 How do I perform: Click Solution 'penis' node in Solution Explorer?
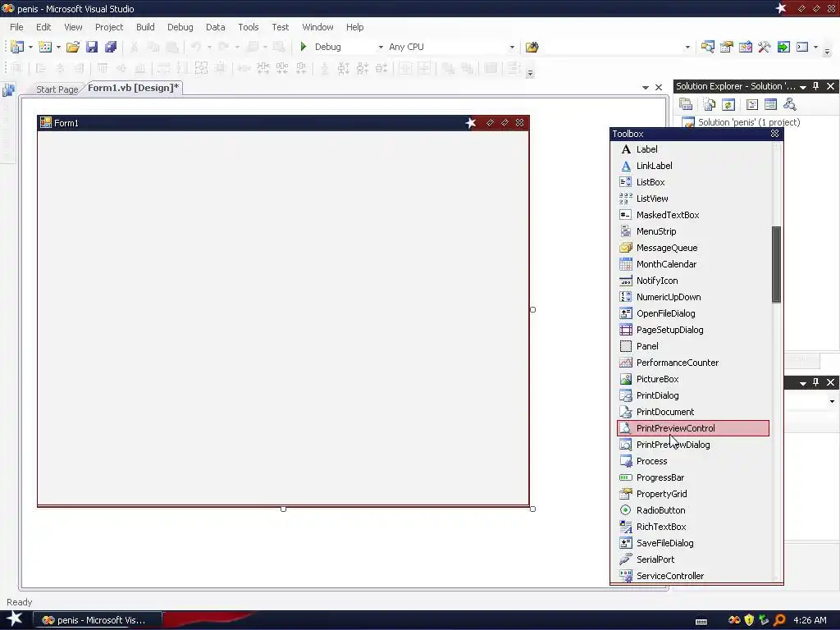coord(748,123)
